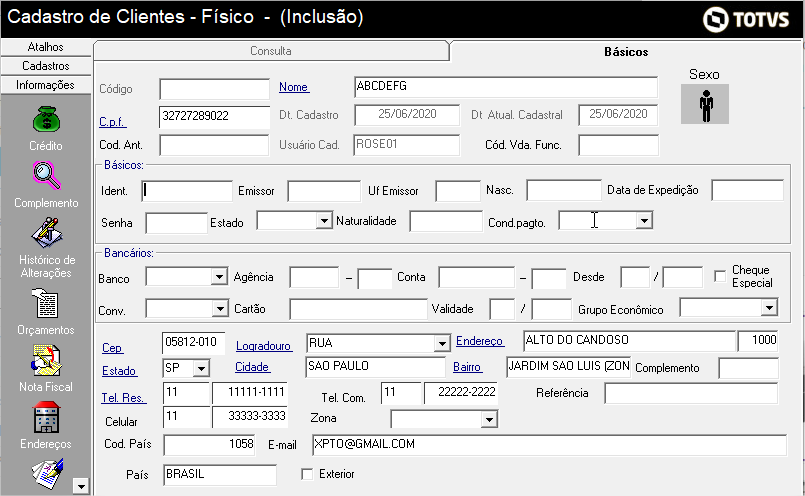Click the Nome field containing ABCDEFG
805x496 pixels.
pos(506,87)
